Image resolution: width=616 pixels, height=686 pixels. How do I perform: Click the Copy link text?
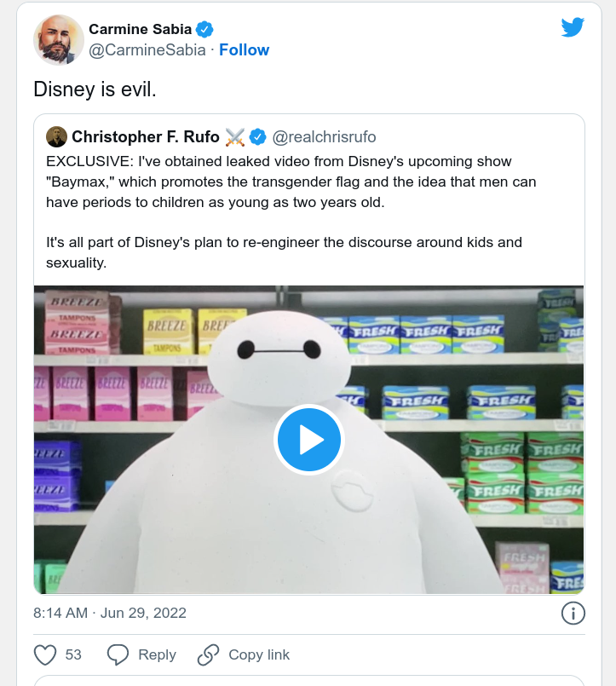pyautogui.click(x=259, y=654)
